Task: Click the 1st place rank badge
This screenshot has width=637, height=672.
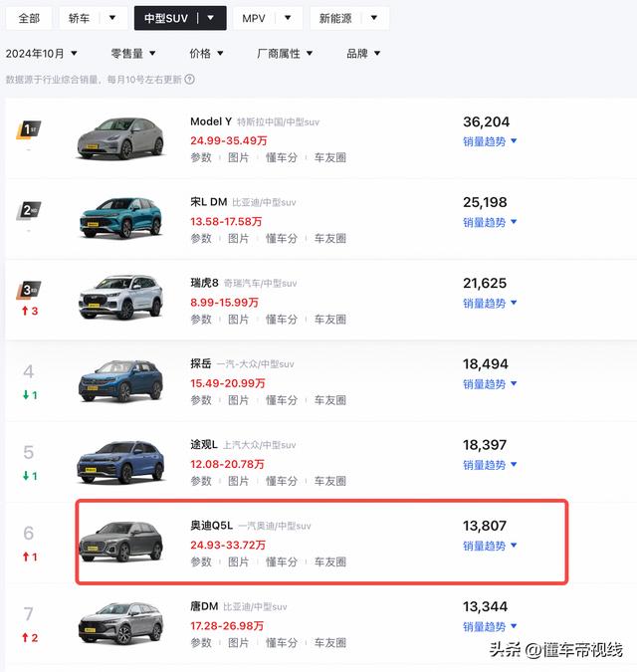Action: pyautogui.click(x=28, y=129)
